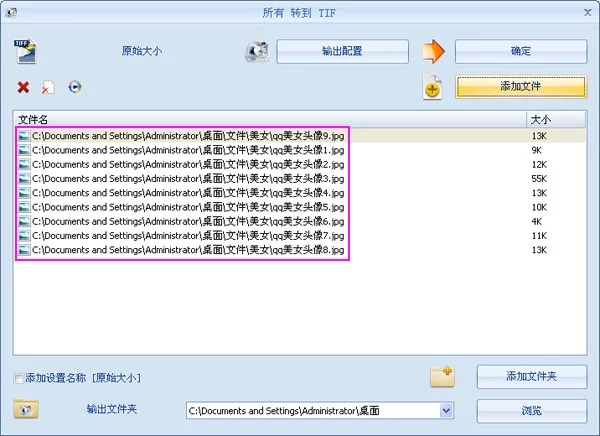
Task: Click image icon of qq美女头像2.jpg row
Action: [x=24, y=165]
